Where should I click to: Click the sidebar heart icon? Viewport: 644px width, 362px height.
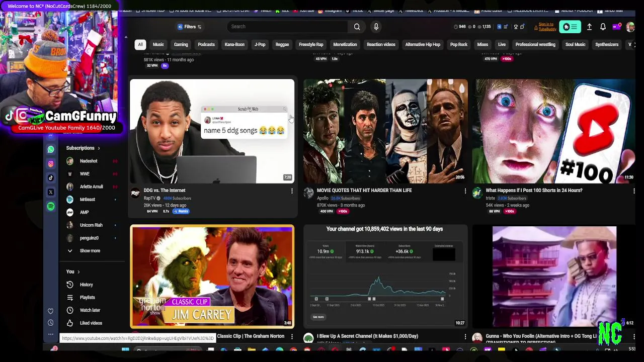[50, 311]
